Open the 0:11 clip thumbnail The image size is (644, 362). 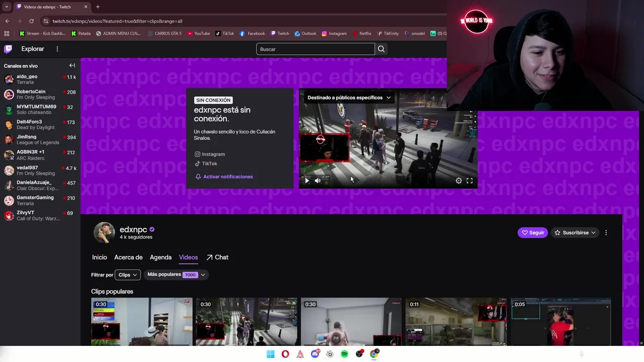[x=456, y=322]
